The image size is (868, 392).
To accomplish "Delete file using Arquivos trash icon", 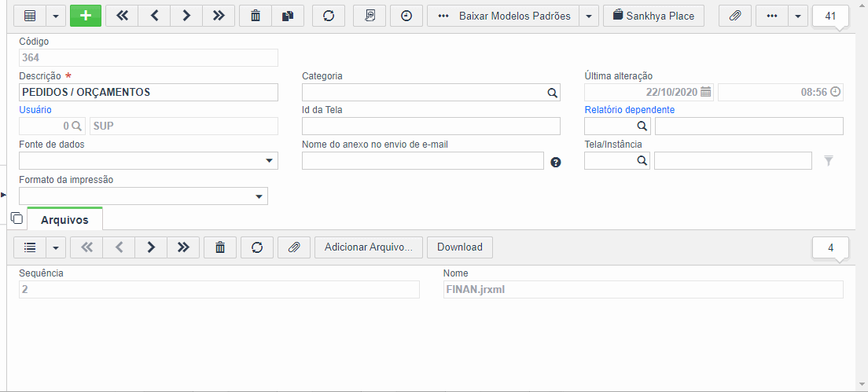I will pyautogui.click(x=220, y=247).
